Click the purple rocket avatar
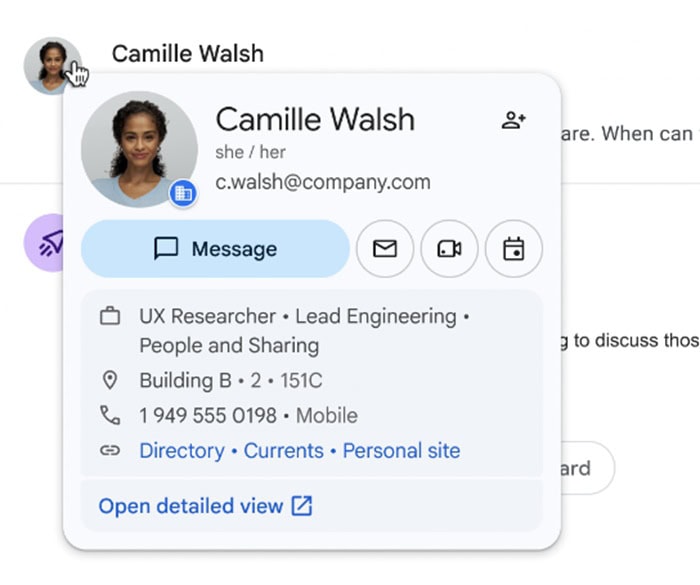This screenshot has height=585, width=700. tap(44, 243)
